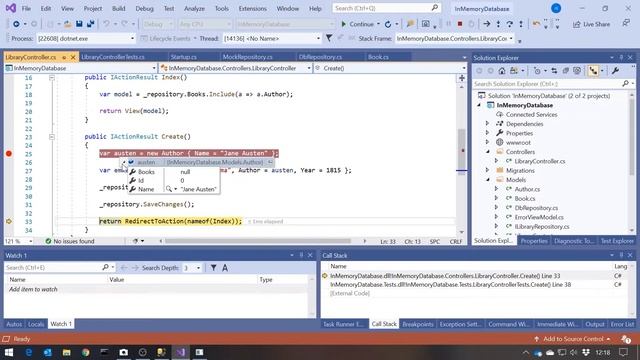Image resolution: width=640 pixels, height=360 pixels.
Task: Click the Navigate Backward icon
Action: (x=16, y=24)
